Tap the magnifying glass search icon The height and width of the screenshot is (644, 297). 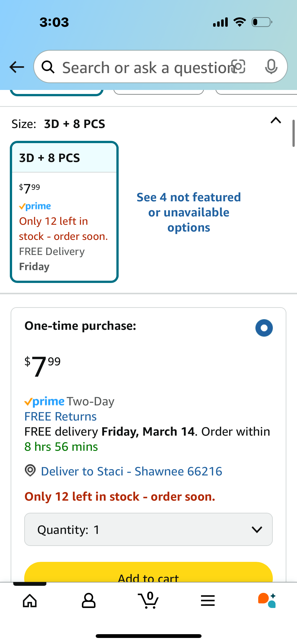[x=48, y=67]
